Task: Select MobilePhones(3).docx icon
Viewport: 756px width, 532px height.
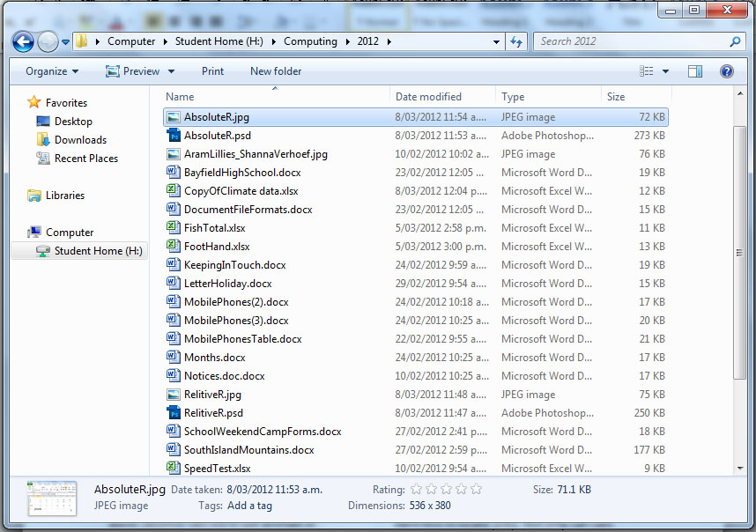Action: (x=174, y=320)
